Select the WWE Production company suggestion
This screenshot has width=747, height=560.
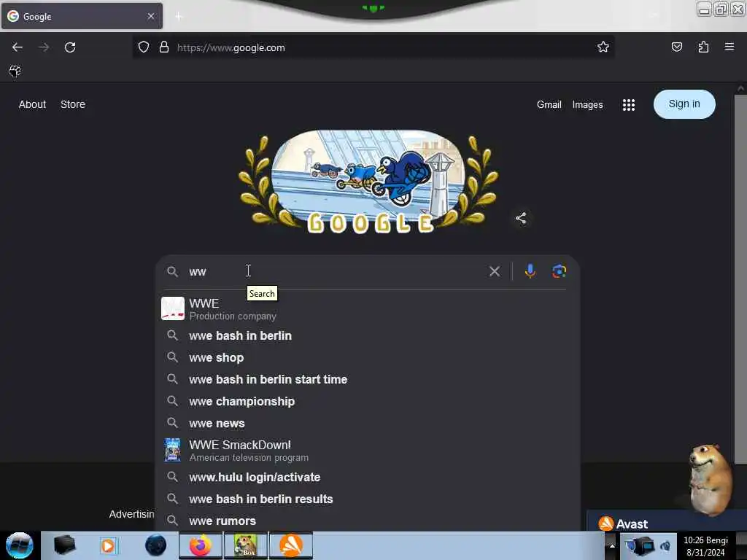tap(367, 309)
